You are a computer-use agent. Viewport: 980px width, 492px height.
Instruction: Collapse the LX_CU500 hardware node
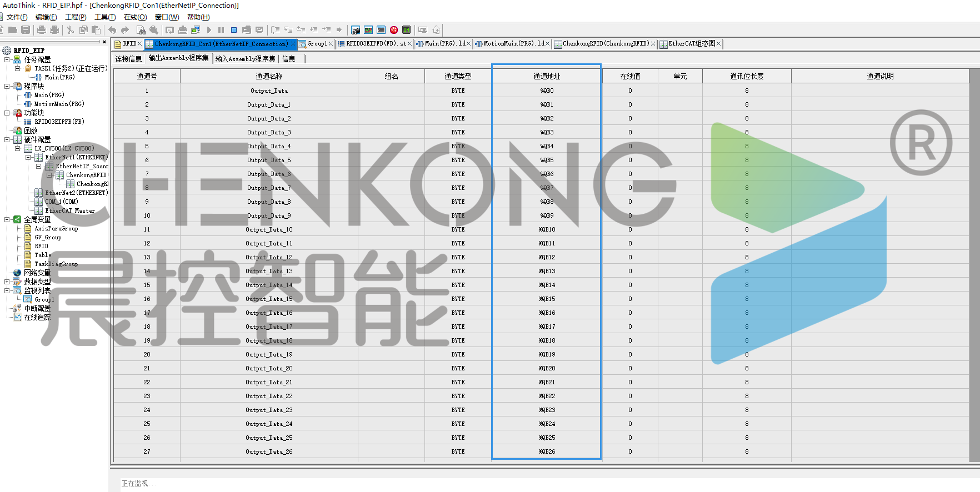pos(17,148)
